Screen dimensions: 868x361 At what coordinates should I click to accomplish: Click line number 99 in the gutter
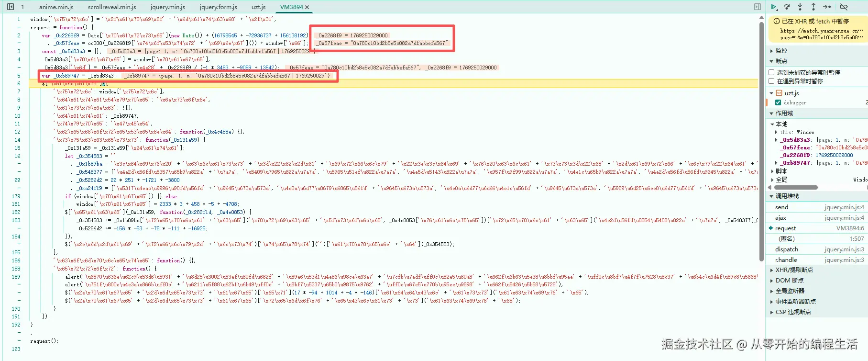pos(17,180)
